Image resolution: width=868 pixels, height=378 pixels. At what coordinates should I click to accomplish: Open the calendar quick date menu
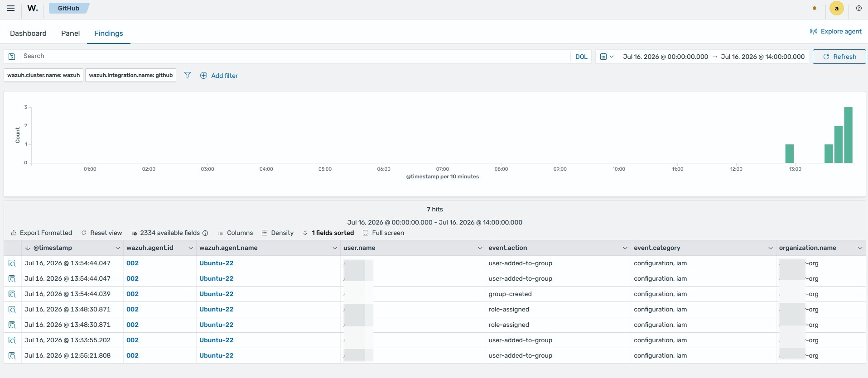coord(607,57)
